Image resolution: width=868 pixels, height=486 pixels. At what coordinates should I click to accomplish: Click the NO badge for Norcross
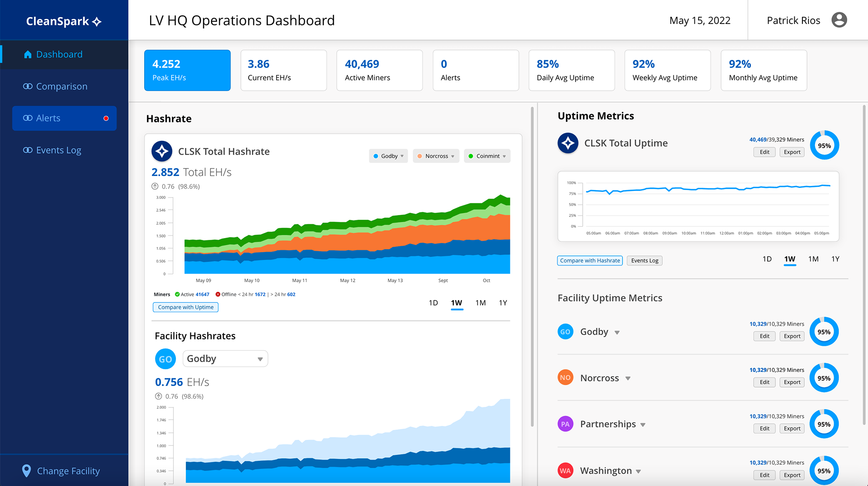point(565,377)
